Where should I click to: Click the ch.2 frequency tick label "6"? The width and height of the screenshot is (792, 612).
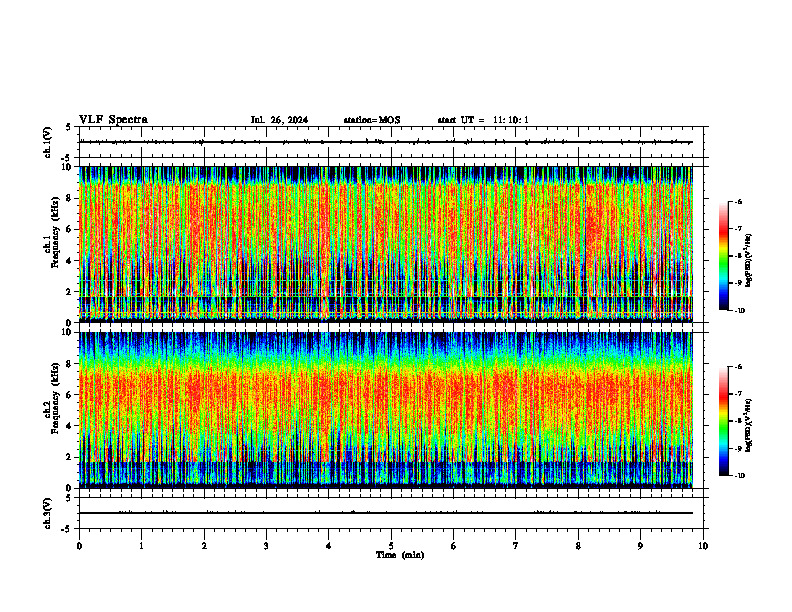70,395
